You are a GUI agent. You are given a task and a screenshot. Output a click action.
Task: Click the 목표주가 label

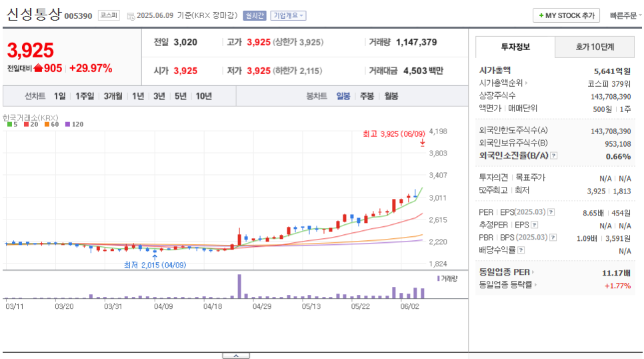530,177
